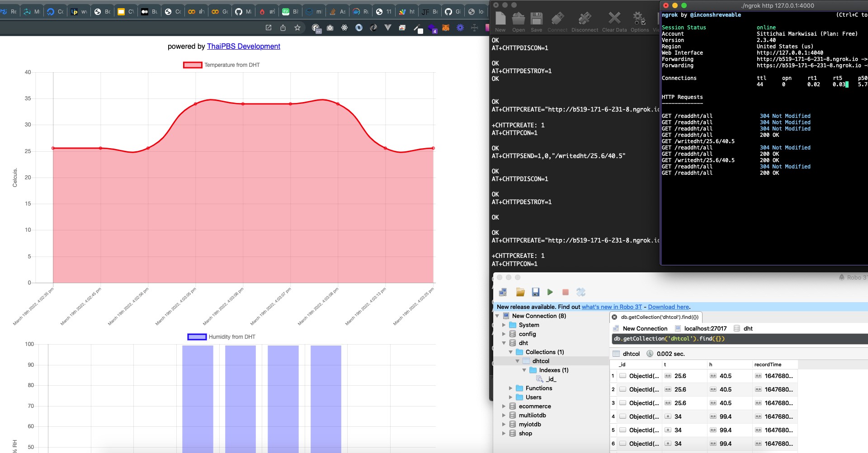Click Download here link in Robo 3T
This screenshot has height=453, width=868.
click(669, 307)
